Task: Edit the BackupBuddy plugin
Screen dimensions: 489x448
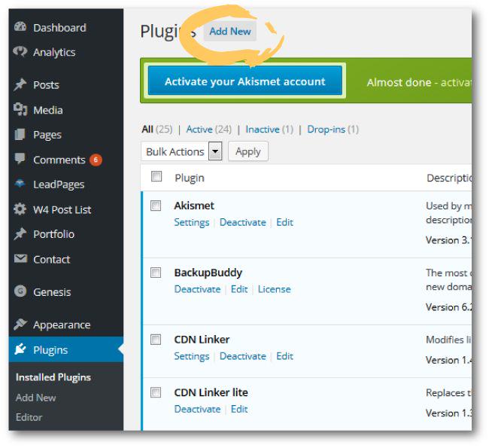Action: pos(239,289)
